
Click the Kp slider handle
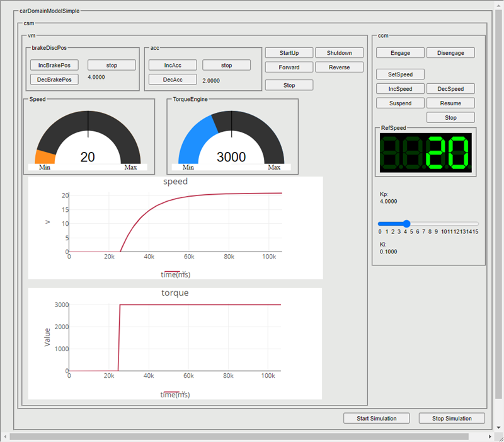(x=406, y=223)
